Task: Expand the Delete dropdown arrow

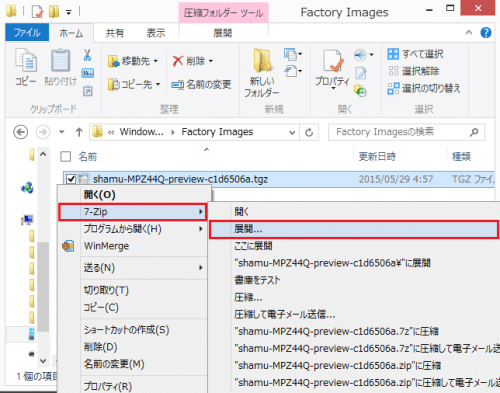Action: pos(211,61)
